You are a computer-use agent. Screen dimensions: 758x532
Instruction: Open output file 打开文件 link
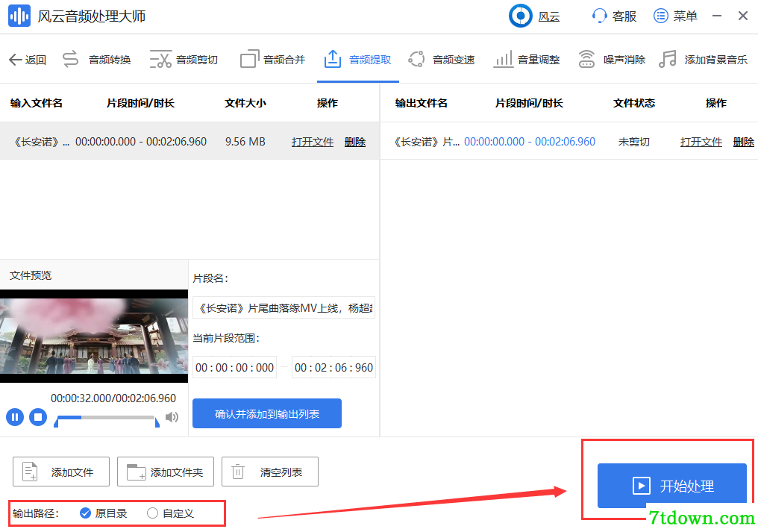click(x=701, y=142)
